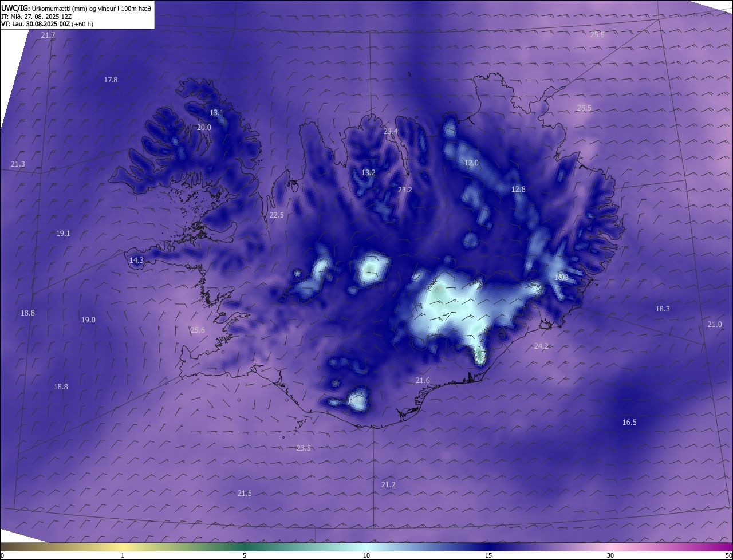Click the 14.3 value label
This screenshot has width=733, height=560.
coord(136,261)
